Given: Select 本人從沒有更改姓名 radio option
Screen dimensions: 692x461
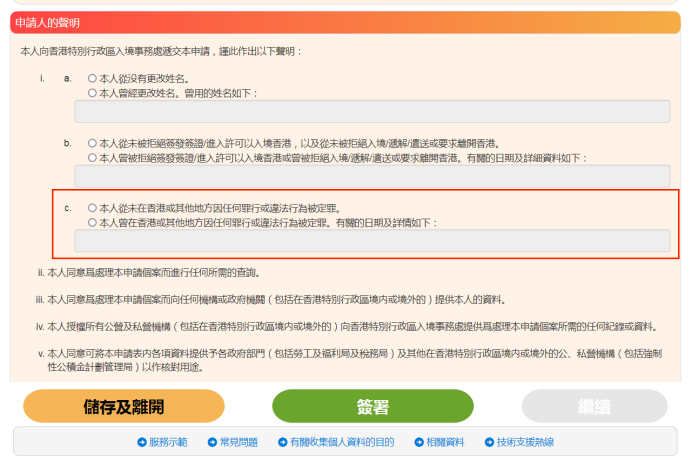Looking at the screenshot, I should point(92,78).
